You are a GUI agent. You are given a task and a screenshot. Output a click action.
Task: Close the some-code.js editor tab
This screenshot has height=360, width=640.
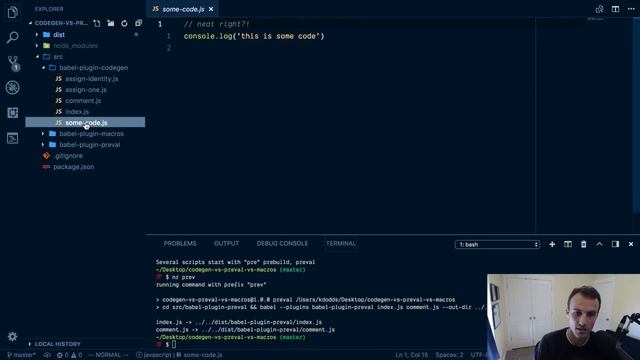tap(211, 9)
